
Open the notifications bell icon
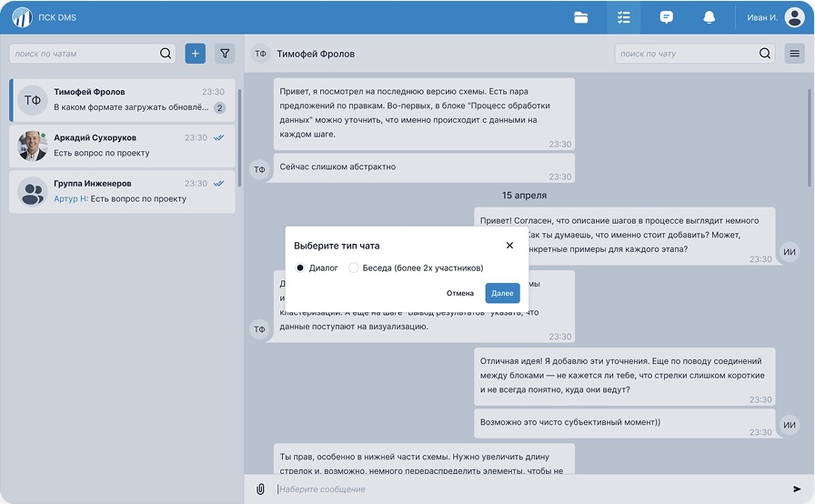(x=709, y=17)
